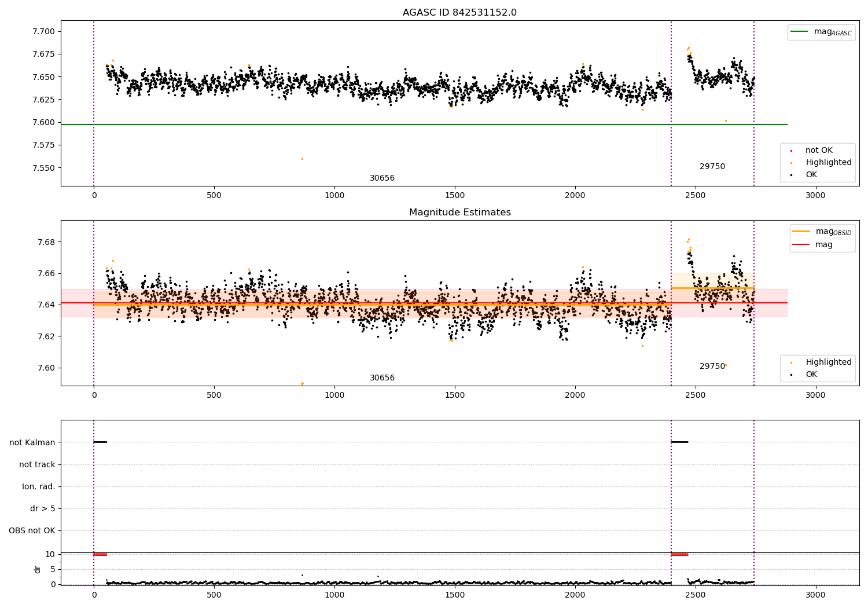Click the 'Ion. rad.' axis label
Image resolution: width=868 pixels, height=608 pixels.
[39, 486]
